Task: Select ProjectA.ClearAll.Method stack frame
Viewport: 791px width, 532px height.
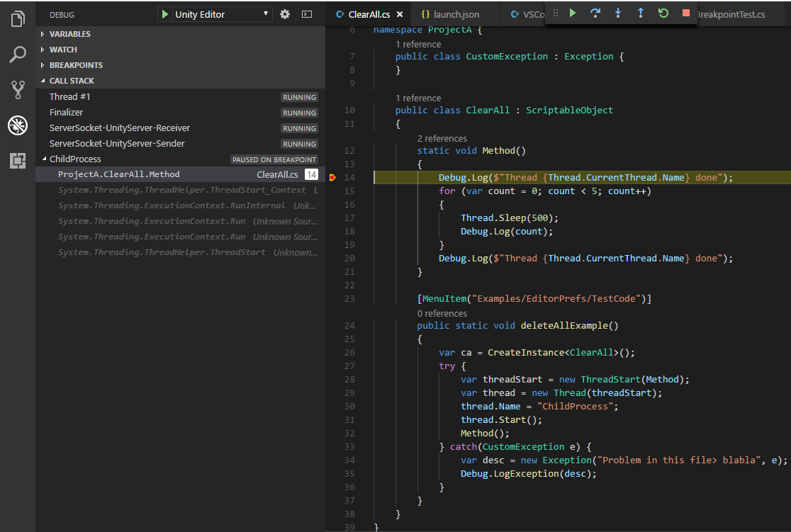Action: click(118, 174)
